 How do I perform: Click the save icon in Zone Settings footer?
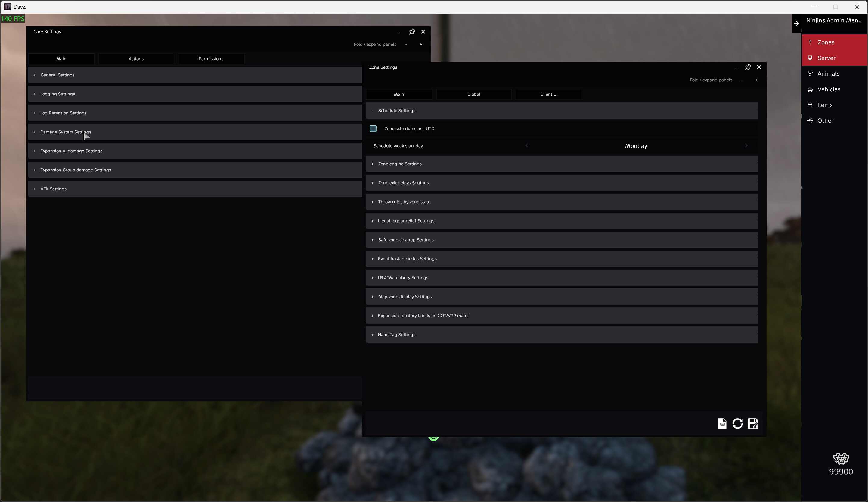[753, 423]
